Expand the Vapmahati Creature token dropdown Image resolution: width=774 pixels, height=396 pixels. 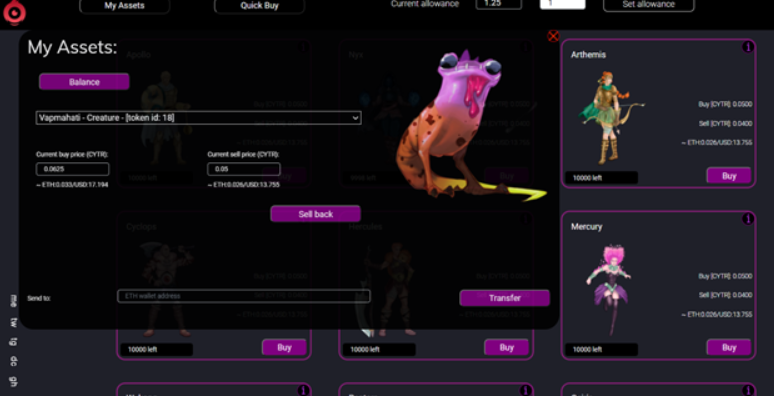[198, 118]
